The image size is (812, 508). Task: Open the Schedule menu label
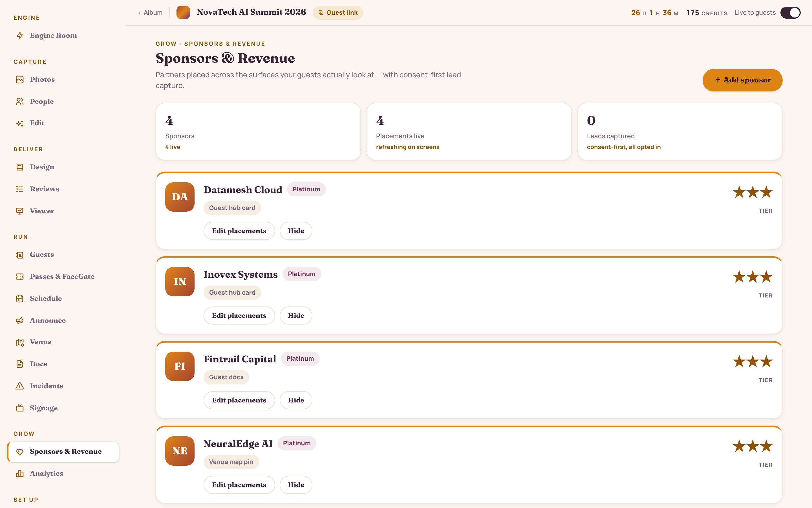[x=46, y=299]
